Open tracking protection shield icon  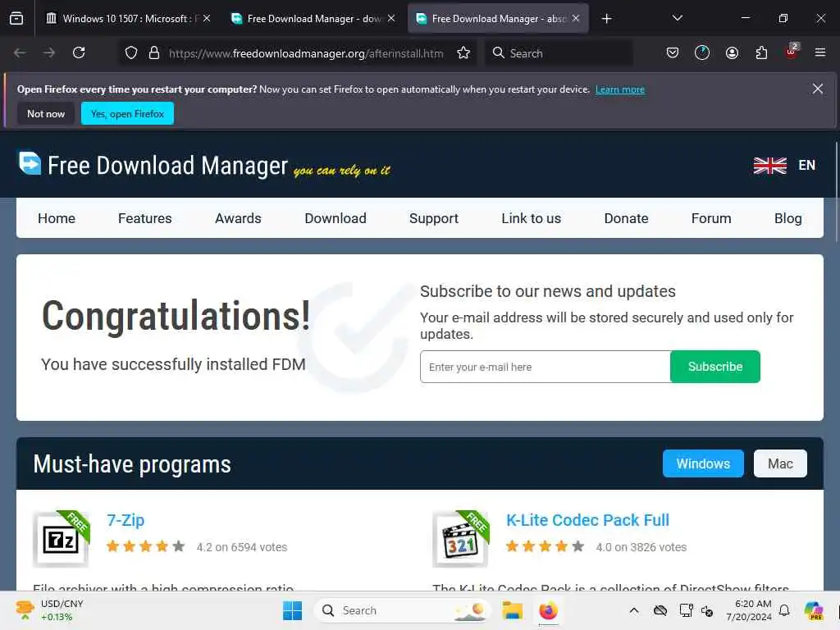point(131,53)
